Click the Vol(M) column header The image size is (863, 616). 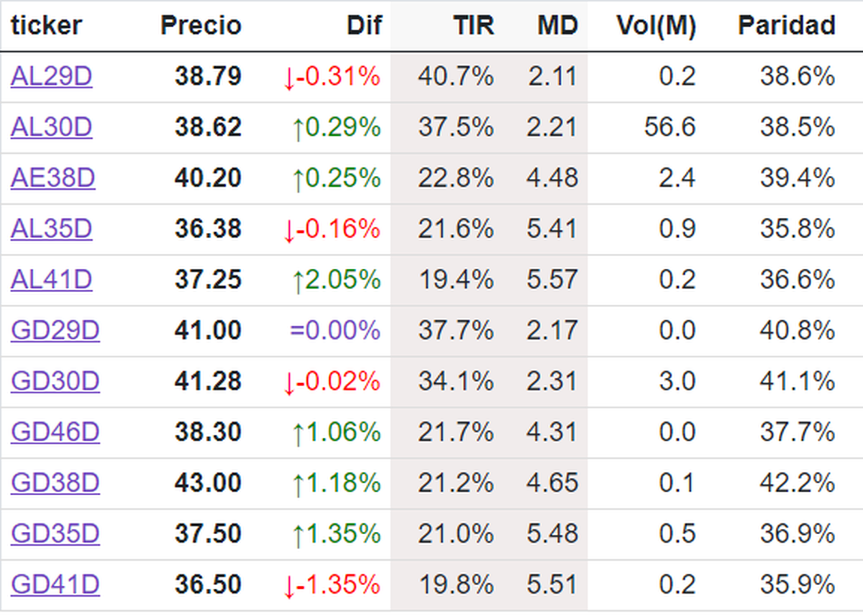(656, 26)
